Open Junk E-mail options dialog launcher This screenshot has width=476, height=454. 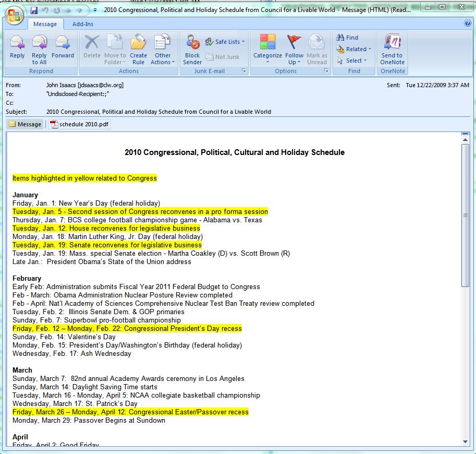(244, 70)
